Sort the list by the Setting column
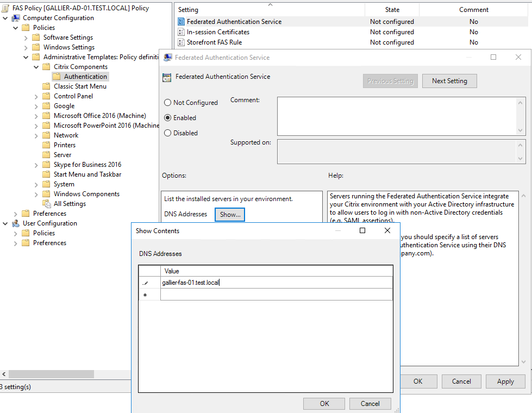The height and width of the screenshot is (413, 532). coord(270,10)
